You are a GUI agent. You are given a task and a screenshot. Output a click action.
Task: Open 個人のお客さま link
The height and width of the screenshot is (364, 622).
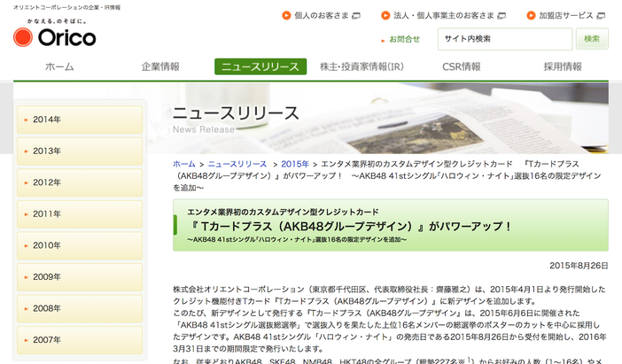[322, 15]
